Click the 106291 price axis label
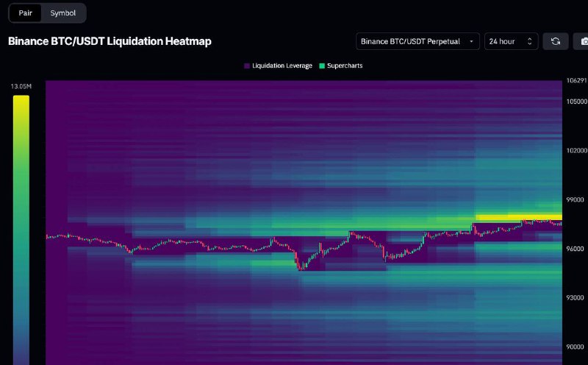Viewport: 588px width, 365px height. point(577,80)
